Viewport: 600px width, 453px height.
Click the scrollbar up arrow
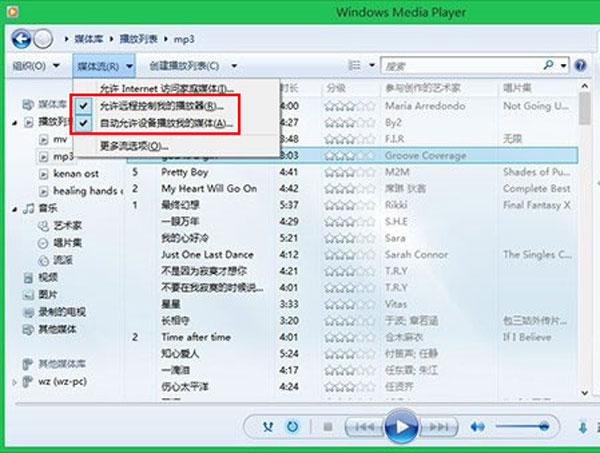[584, 86]
